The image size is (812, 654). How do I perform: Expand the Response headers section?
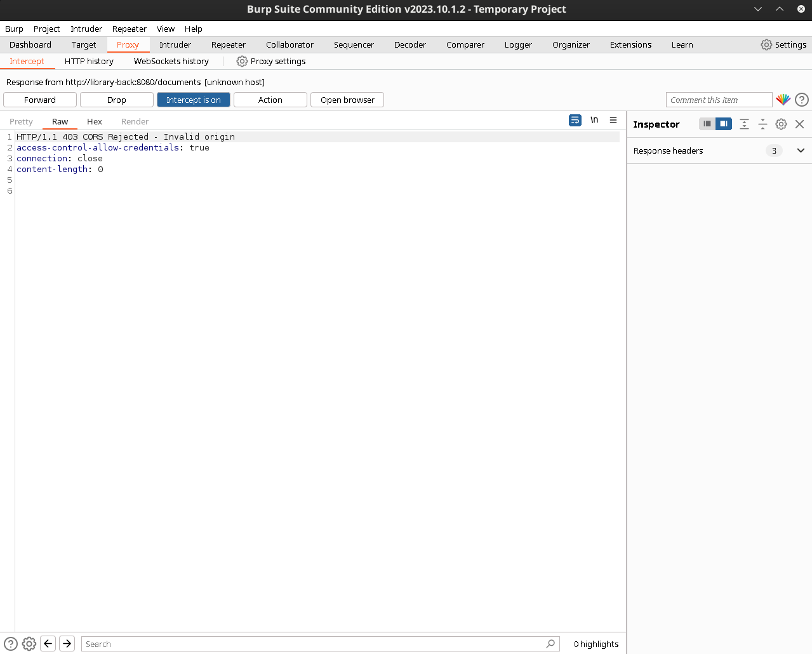[800, 150]
